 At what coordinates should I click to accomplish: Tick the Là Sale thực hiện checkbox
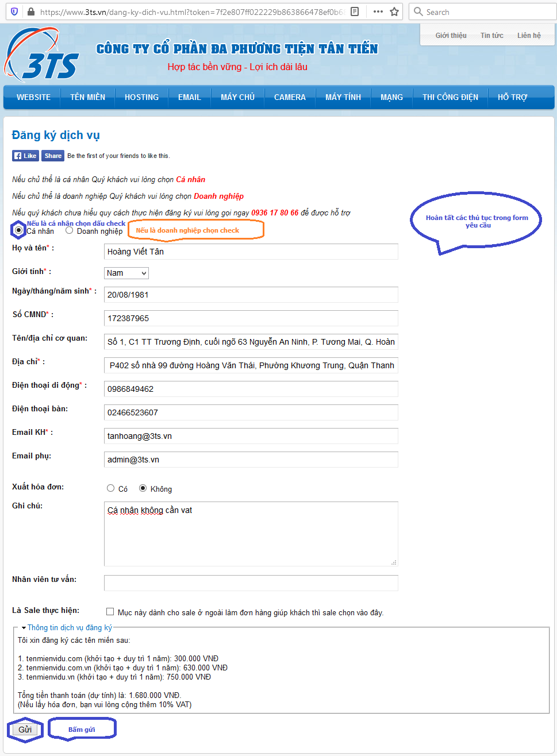110,612
